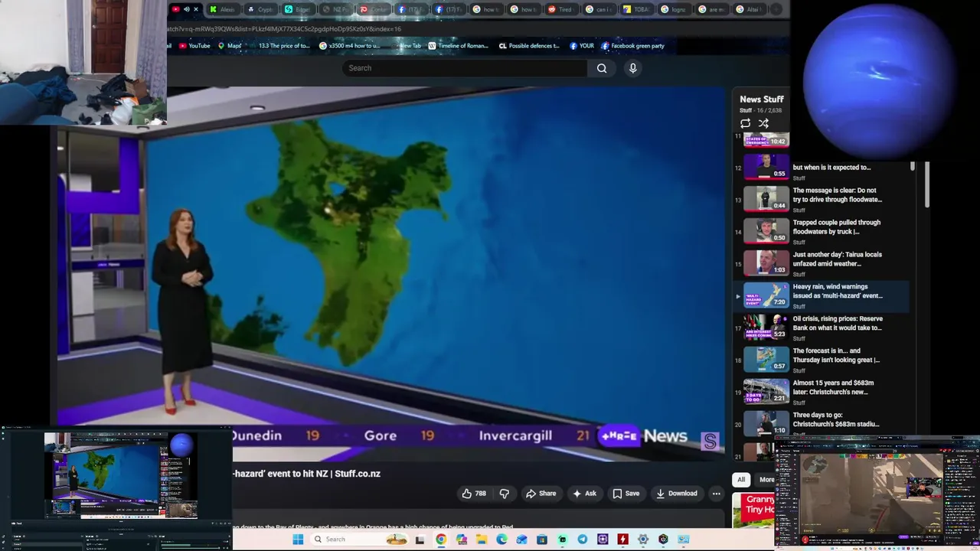Open the OBS preview window thumbnail
The height and width of the screenshot is (551, 980).
[120, 475]
